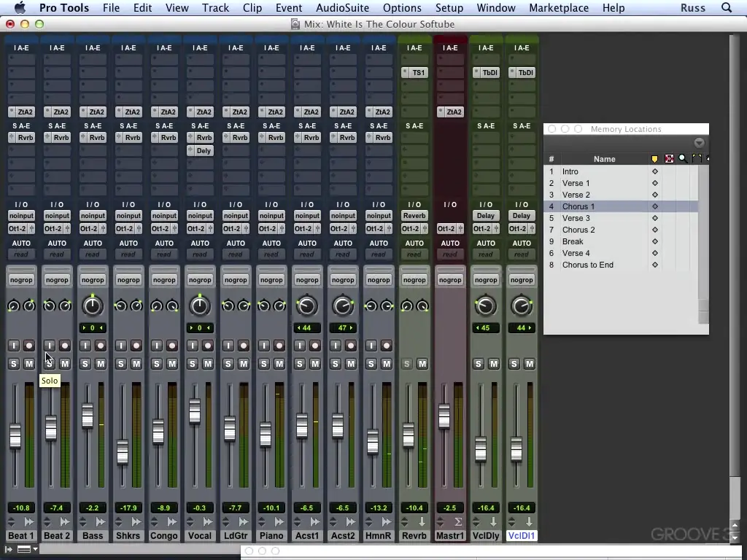Open the mixer view selector at bottom left
The height and width of the screenshot is (560, 747).
pos(27,549)
